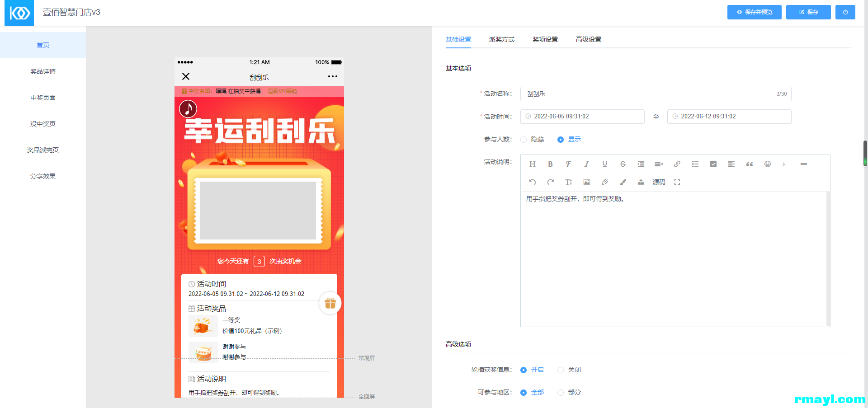
Task: Open the line height tool in editor
Action: [x=659, y=164]
